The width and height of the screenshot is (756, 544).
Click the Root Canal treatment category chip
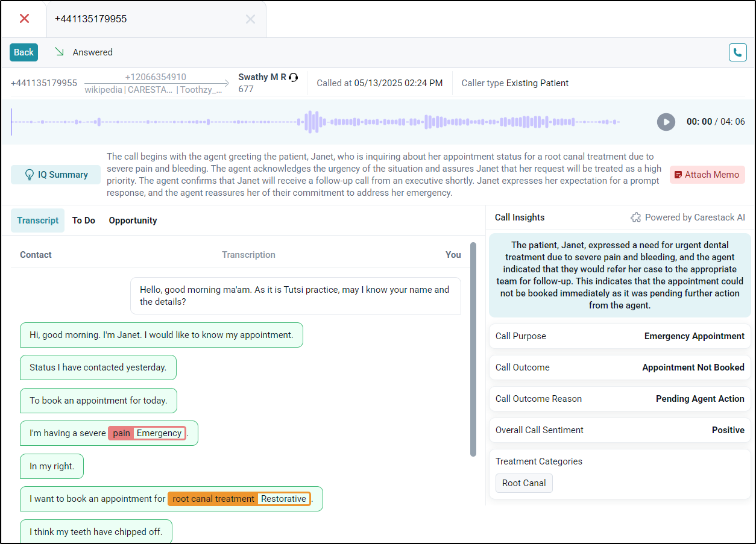pyautogui.click(x=523, y=483)
